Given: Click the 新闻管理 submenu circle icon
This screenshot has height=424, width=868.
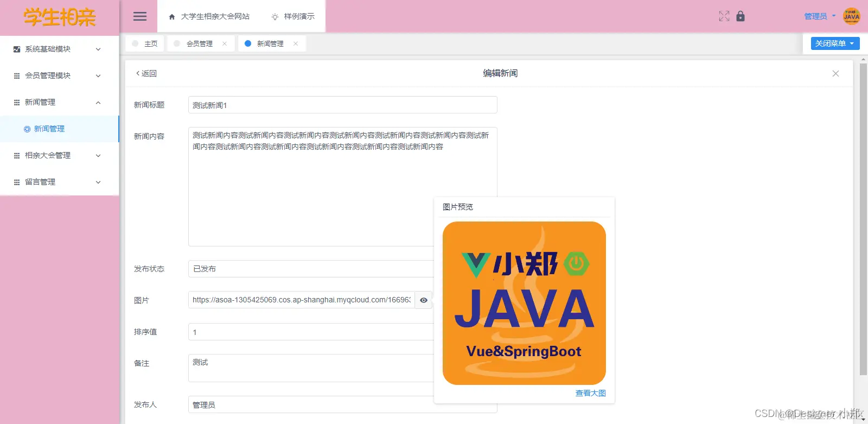Looking at the screenshot, I should (27, 129).
